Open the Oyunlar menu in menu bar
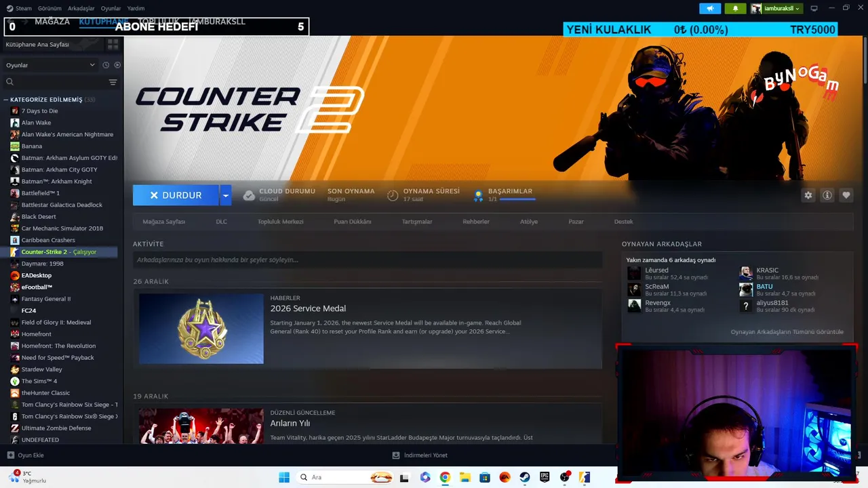Screen dimensions: 868x488 point(111,8)
